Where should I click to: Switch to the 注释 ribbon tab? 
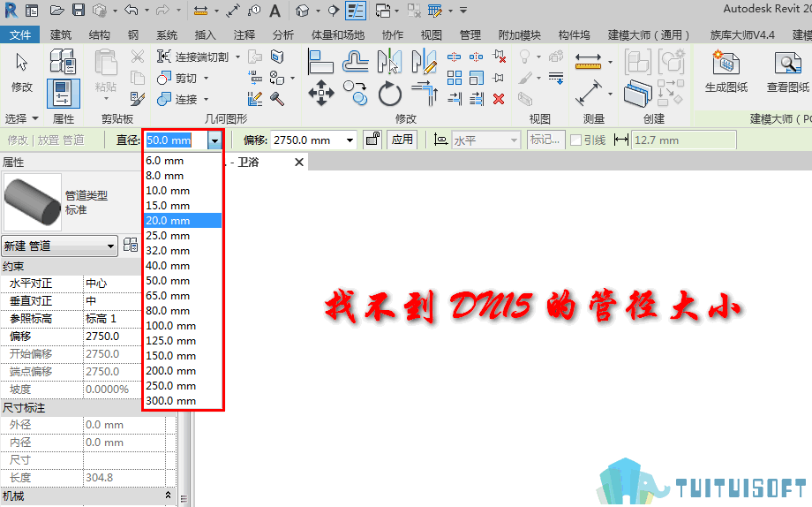pyautogui.click(x=244, y=34)
